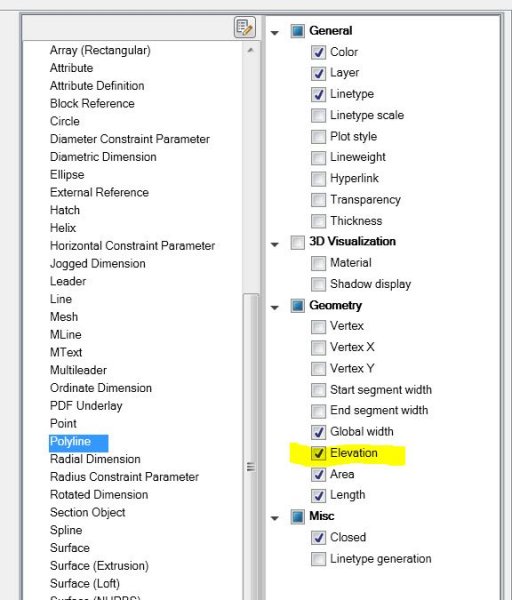
Task: Collapse the Misc section arrow
Action: [275, 518]
